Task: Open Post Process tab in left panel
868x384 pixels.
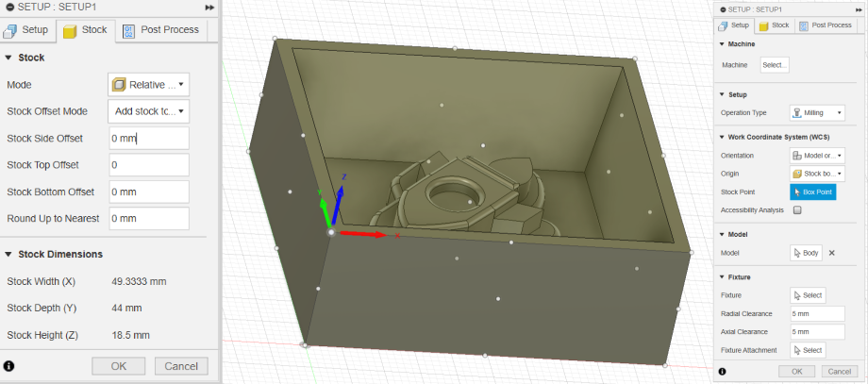Action: pyautogui.click(x=161, y=30)
